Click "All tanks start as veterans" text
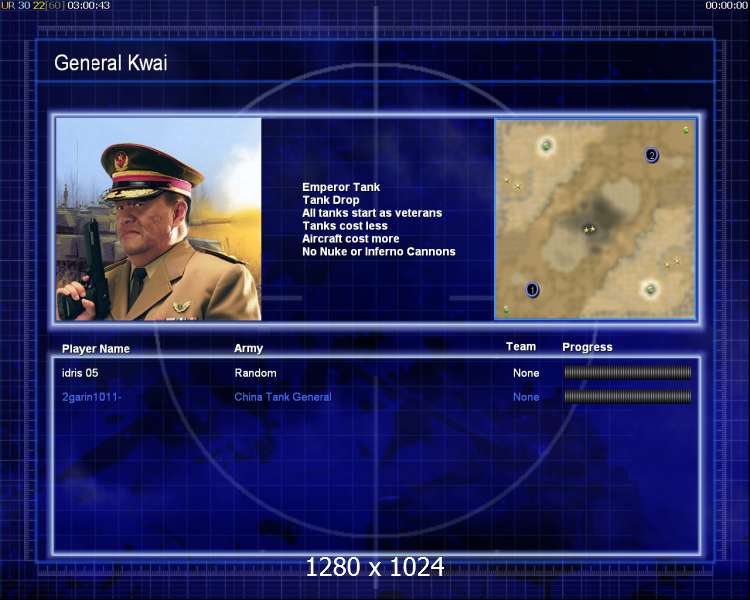The height and width of the screenshot is (600, 750). coord(372,213)
